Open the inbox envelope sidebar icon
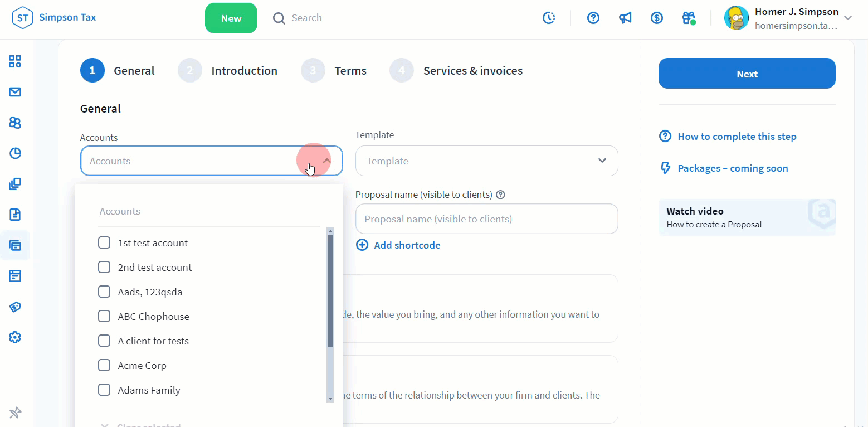Image resolution: width=868 pixels, height=427 pixels. (15, 92)
